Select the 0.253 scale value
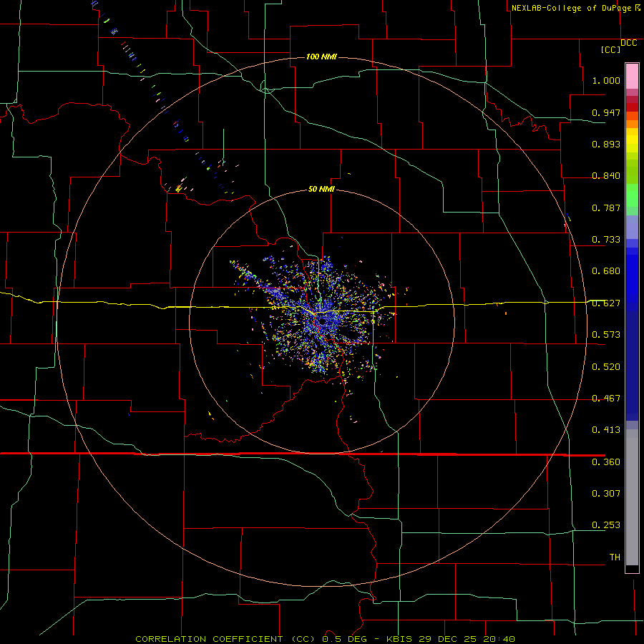The height and width of the screenshot is (644, 644). (606, 525)
